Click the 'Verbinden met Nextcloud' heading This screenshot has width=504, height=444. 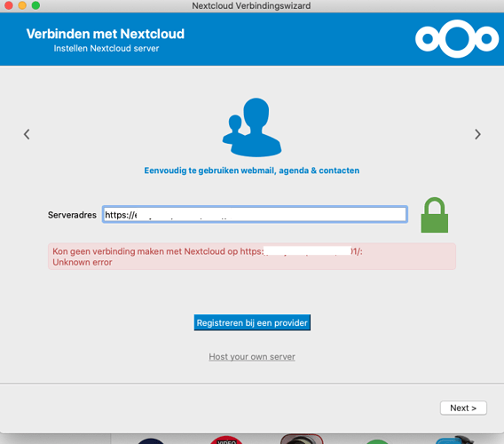(x=106, y=34)
